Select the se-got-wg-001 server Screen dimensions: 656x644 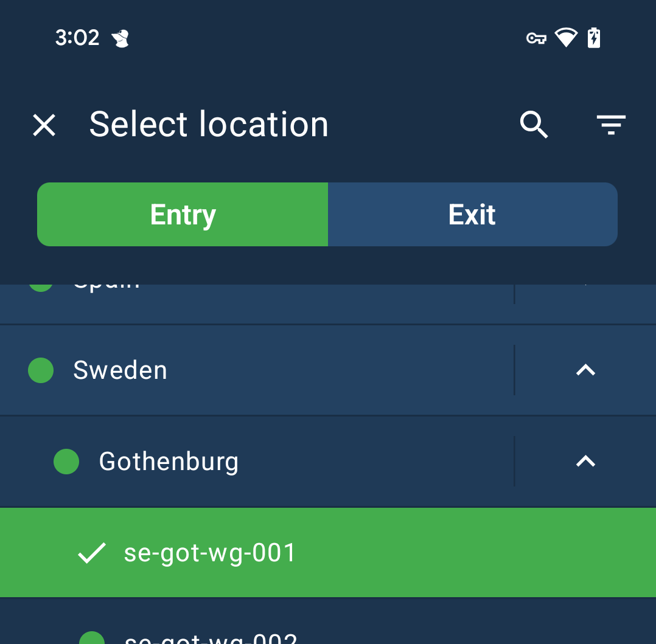click(x=210, y=552)
